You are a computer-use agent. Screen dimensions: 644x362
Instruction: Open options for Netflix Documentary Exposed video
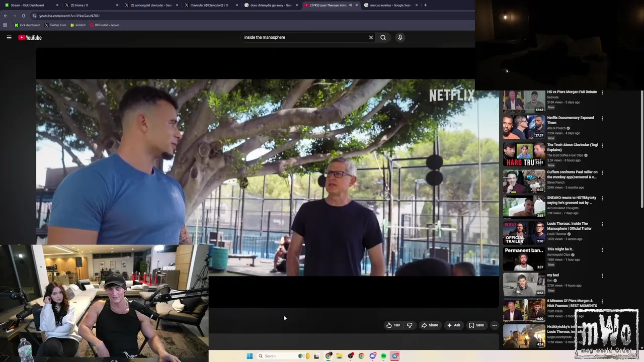pyautogui.click(x=602, y=119)
